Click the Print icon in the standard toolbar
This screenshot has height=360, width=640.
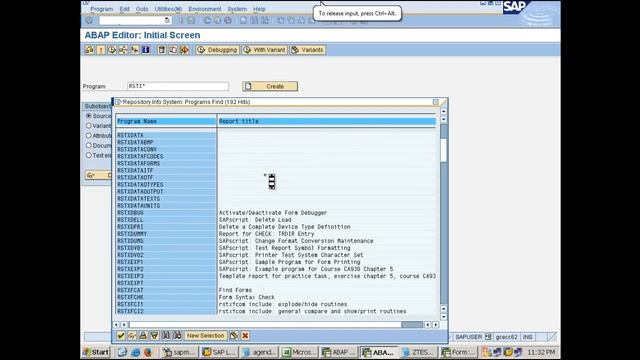tap(243, 20)
